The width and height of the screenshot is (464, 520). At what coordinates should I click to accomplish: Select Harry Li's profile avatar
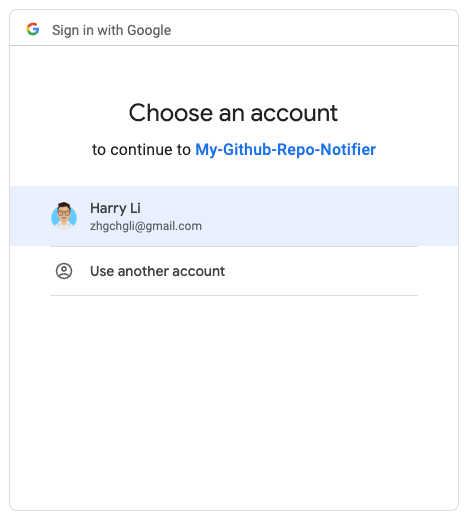click(64, 216)
